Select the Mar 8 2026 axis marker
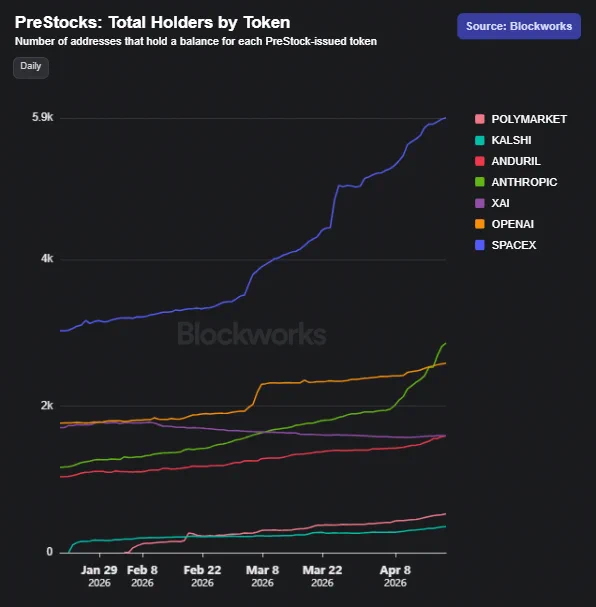 (x=262, y=576)
